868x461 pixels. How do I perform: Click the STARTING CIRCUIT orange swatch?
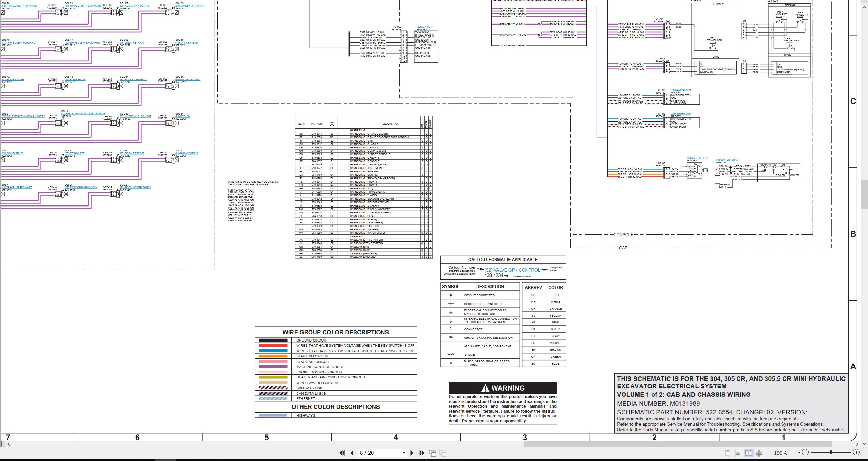[x=273, y=356]
